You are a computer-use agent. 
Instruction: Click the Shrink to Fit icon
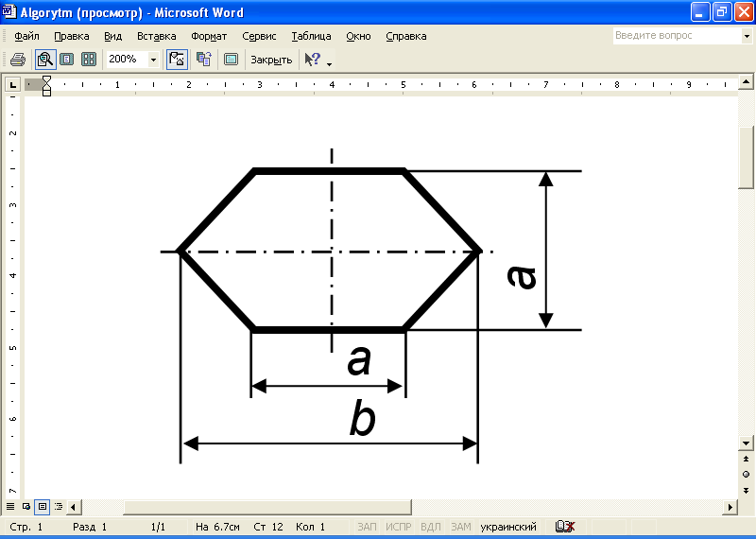coord(204,60)
